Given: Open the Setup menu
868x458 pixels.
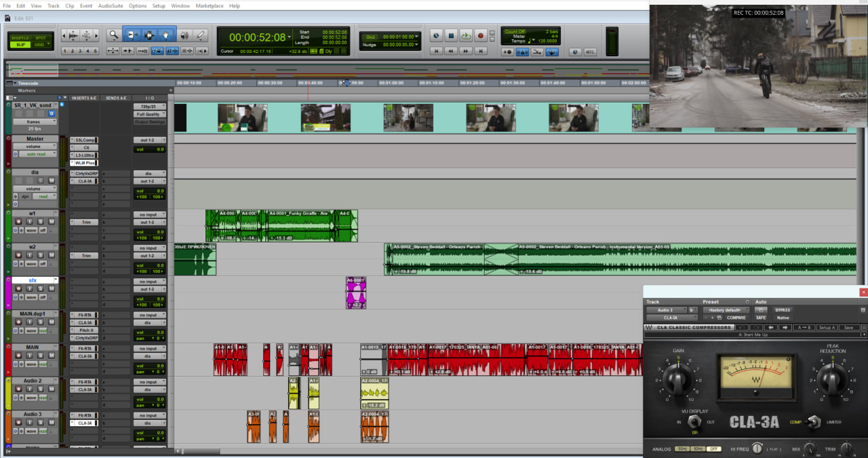Looking at the screenshot, I should click(159, 5).
